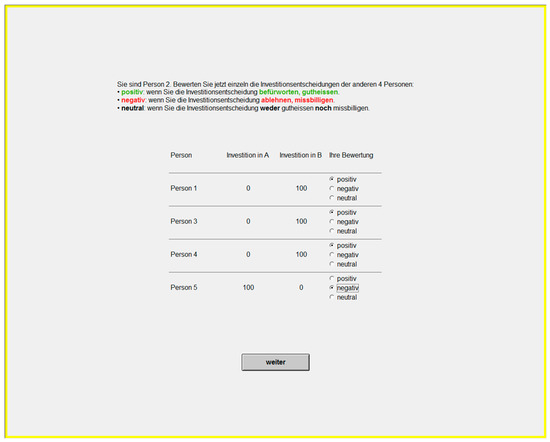Click the instruction line starting Sie sind Person 2
The width and height of the screenshot is (550, 442).
[x=265, y=84]
